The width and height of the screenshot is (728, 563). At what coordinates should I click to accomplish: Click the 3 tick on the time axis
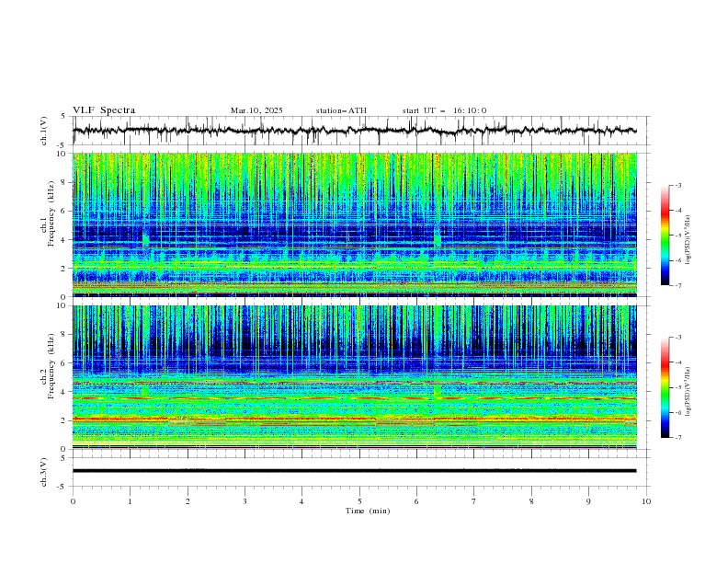click(245, 501)
